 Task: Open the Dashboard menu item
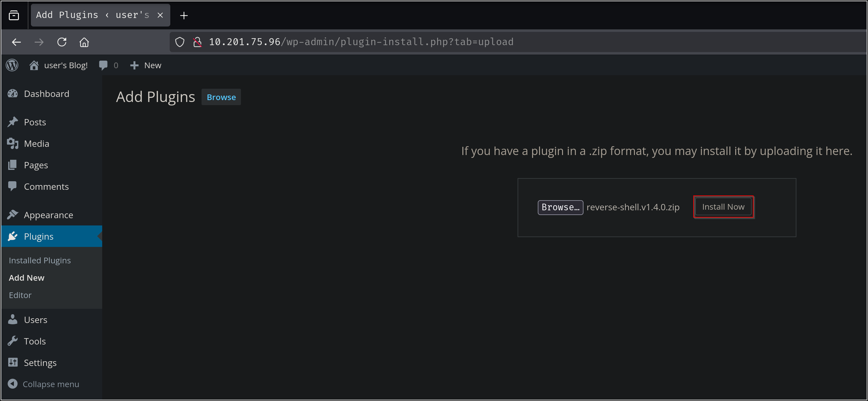coord(46,94)
